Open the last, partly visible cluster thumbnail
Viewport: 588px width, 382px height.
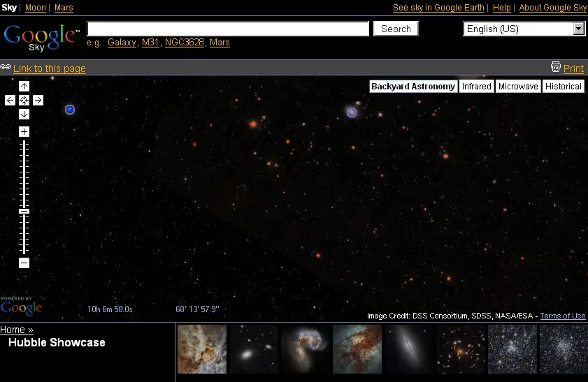564,349
